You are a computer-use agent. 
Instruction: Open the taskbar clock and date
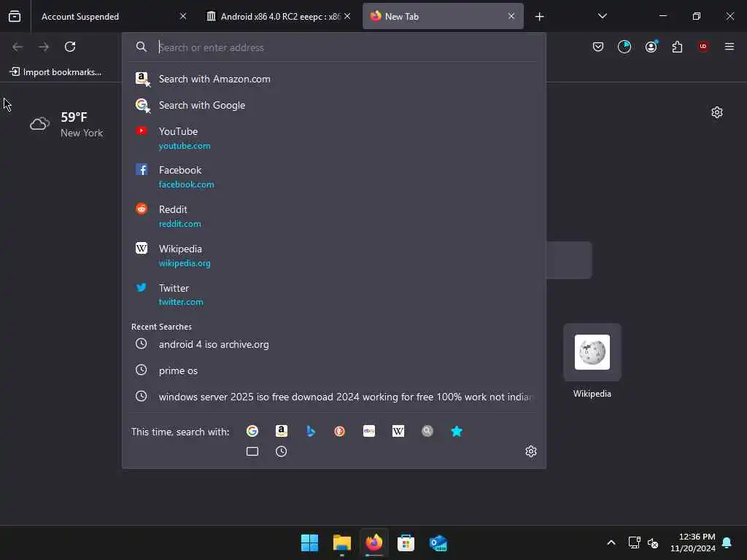coord(693,542)
